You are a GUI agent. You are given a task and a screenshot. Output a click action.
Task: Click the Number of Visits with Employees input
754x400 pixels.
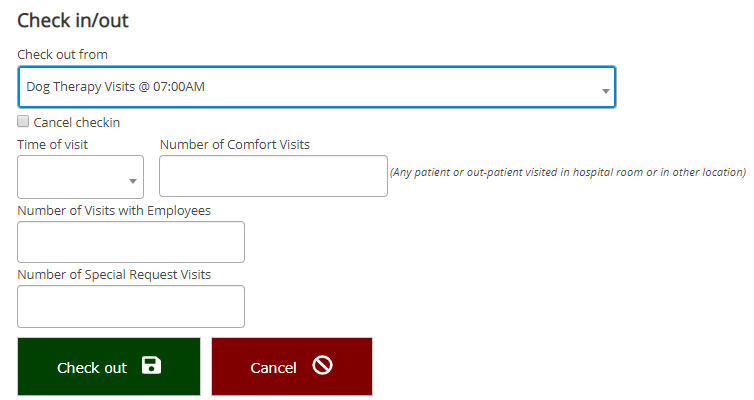(131, 242)
